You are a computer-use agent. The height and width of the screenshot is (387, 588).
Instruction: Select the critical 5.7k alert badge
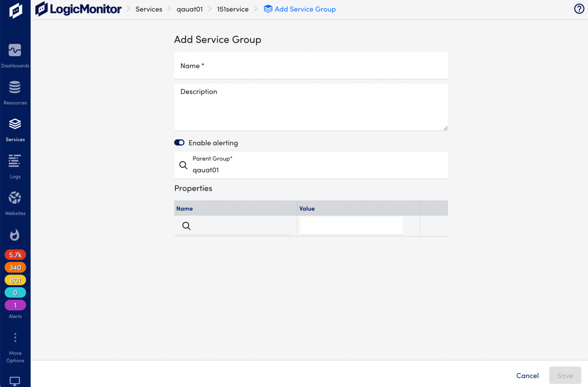click(x=15, y=254)
